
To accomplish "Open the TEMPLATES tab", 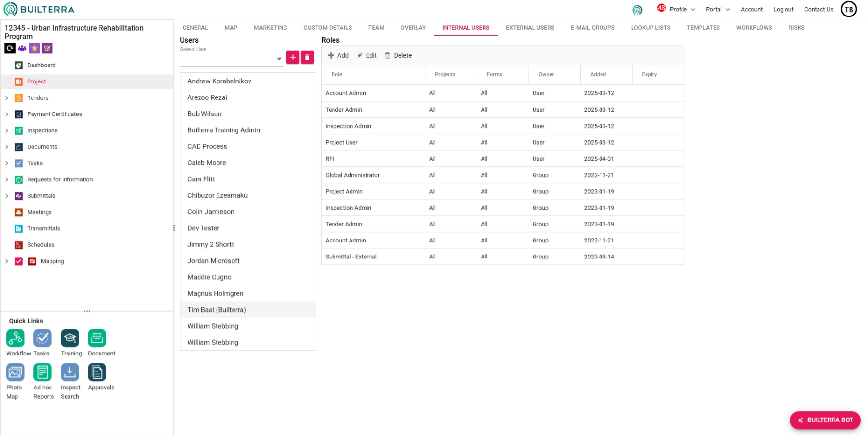I will click(x=703, y=28).
